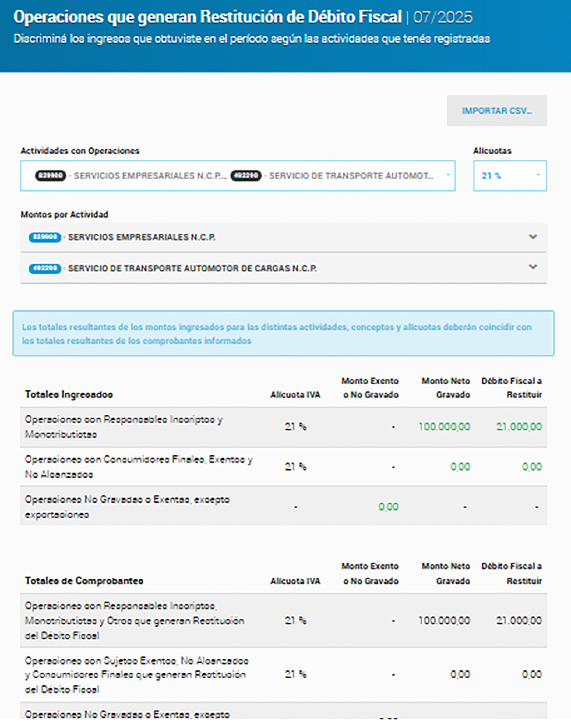This screenshot has height=728, width=571.
Task: Expand Servicios Empresariales N.C.P. chevron
Action: 533,237
